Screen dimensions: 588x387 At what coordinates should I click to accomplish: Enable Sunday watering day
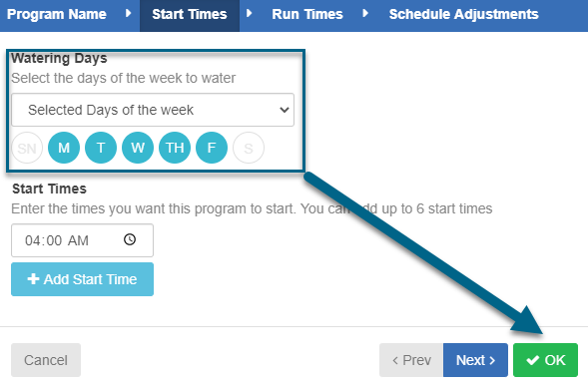[27, 148]
